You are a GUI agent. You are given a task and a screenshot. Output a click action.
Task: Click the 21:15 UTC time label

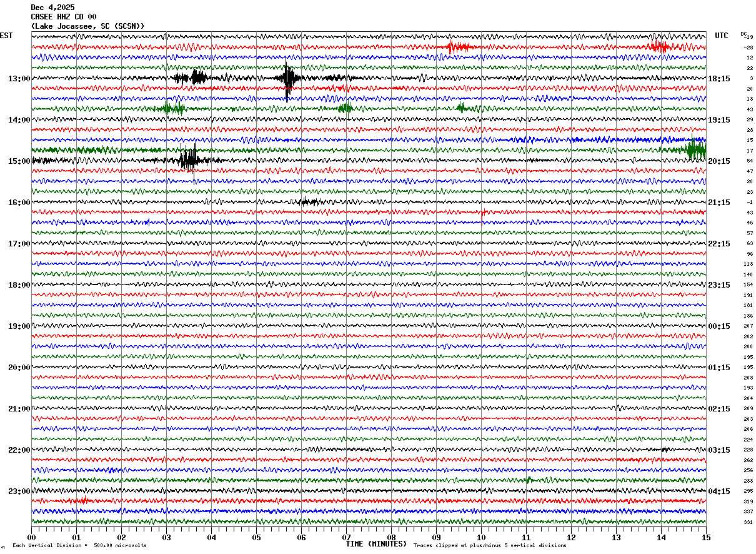[719, 203]
